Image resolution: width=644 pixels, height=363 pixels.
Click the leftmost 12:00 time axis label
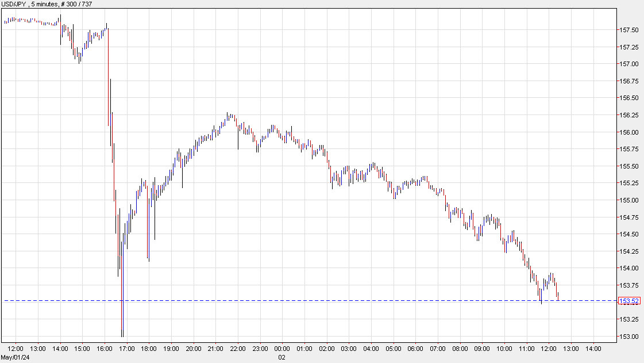[17, 347]
